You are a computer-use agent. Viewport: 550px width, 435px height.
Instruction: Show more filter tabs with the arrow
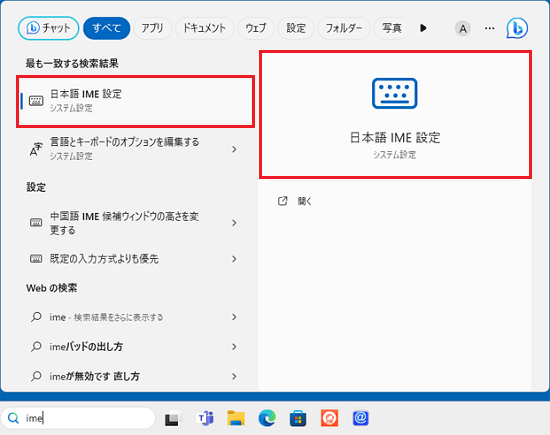(423, 28)
